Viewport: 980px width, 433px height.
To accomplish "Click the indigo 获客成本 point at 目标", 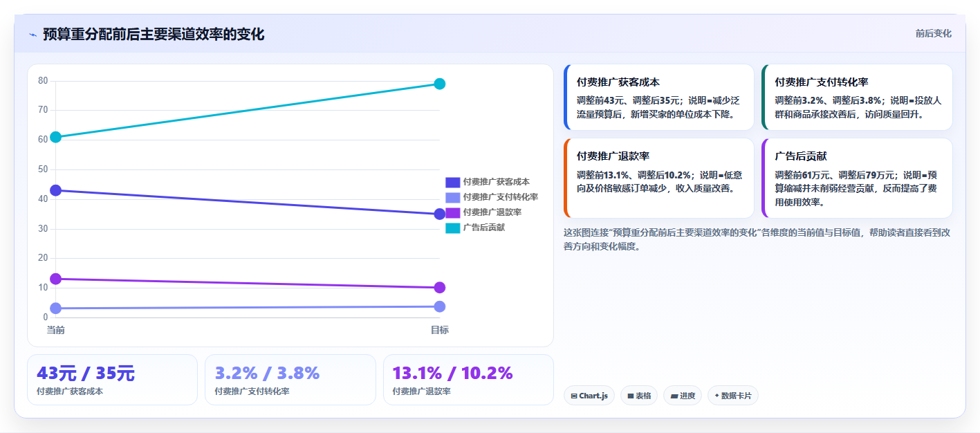I will click(x=439, y=214).
